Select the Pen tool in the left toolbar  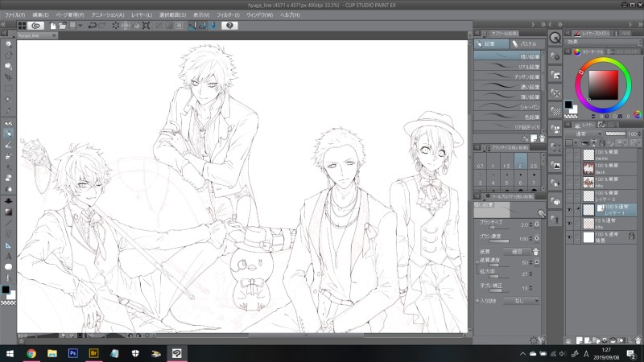tap(8, 123)
